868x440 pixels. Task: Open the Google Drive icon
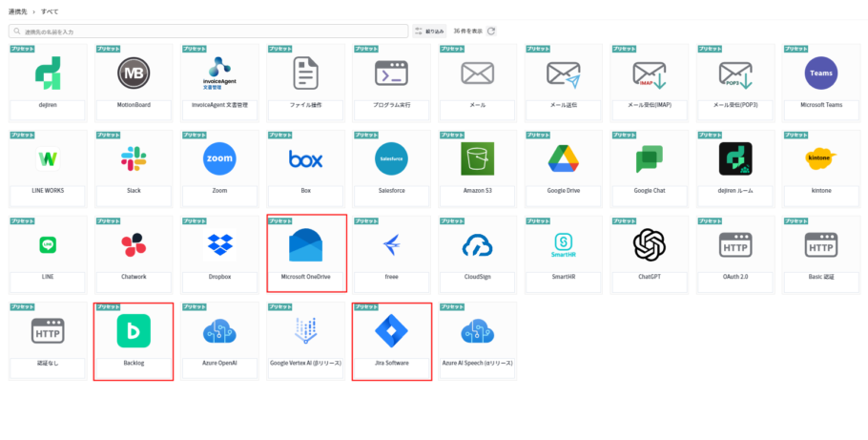point(564,159)
